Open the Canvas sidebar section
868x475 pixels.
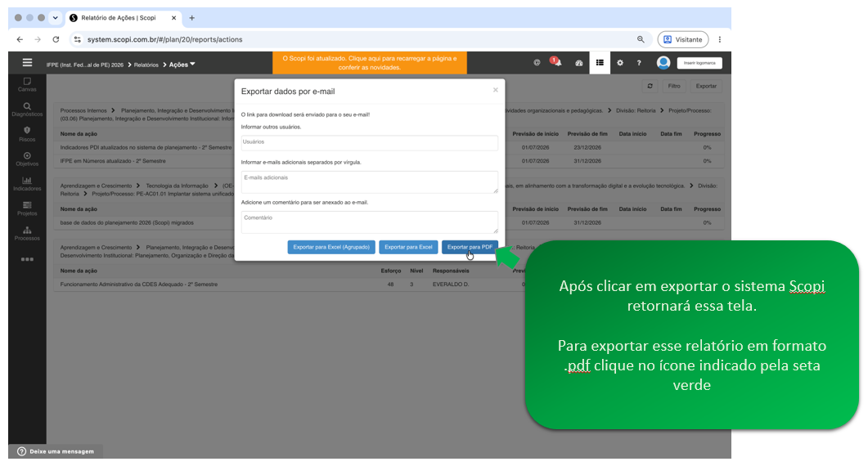point(27,84)
